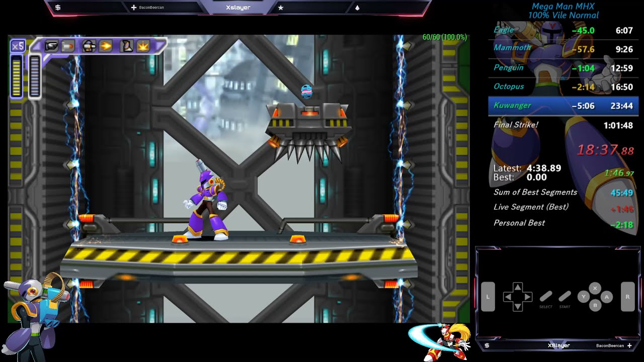
Task: Click the SELECT button on input display
Action: tap(546, 297)
